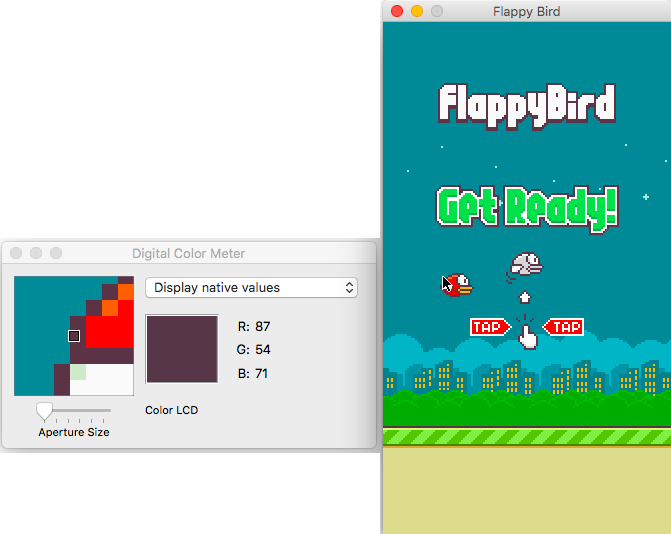671x534 pixels.
Task: Click the white up arrow icon
Action: tap(525, 297)
